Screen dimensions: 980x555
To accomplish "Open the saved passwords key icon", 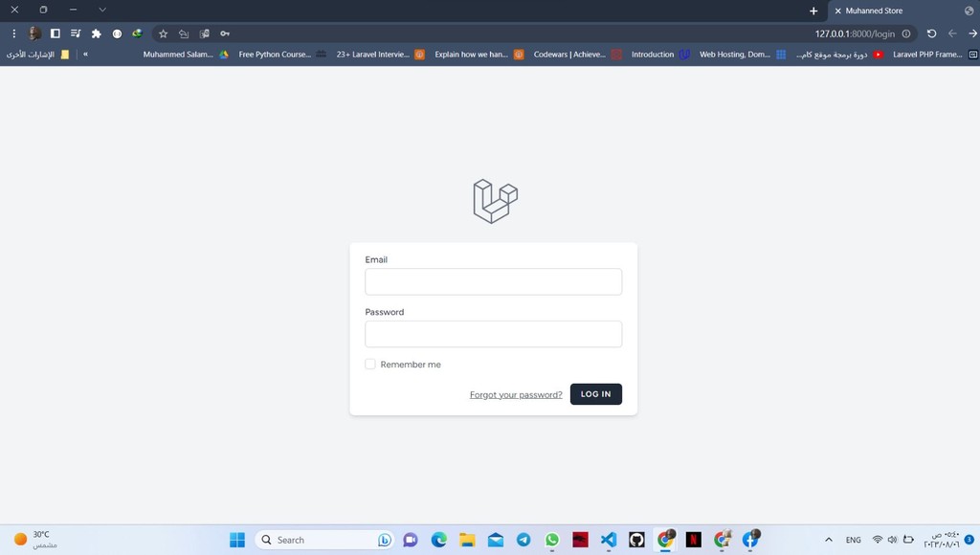I will tap(225, 33).
